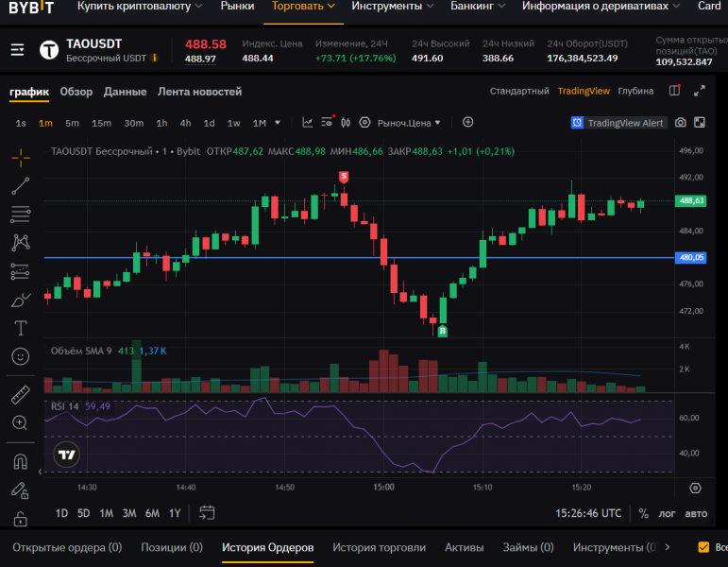Click the info icon beside Бессрочный USDT
Image resolution: width=728 pixels, height=567 pixels.
(155, 58)
